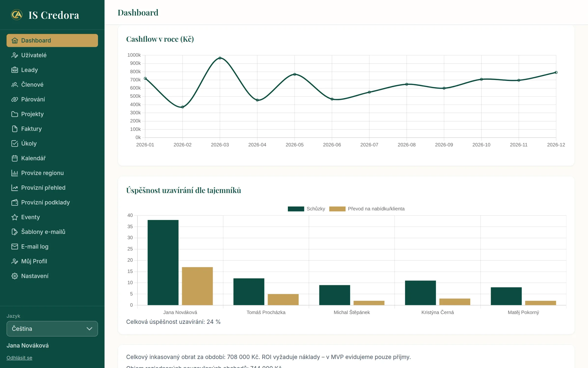Click the IS Credora logo icon

pos(17,15)
